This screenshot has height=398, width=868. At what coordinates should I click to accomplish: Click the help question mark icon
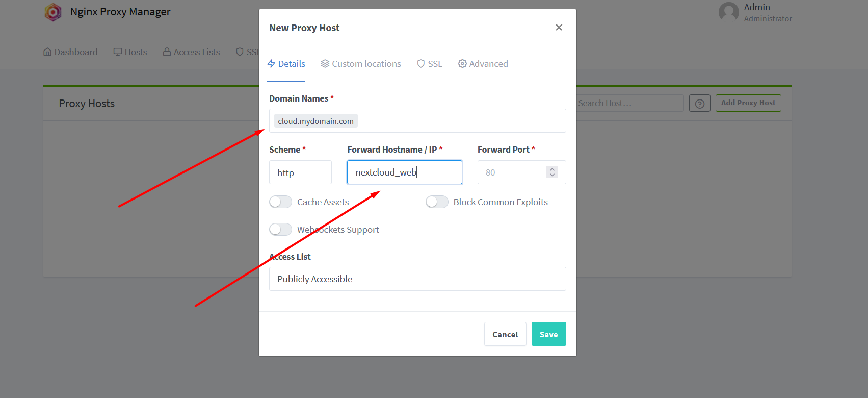tap(700, 104)
